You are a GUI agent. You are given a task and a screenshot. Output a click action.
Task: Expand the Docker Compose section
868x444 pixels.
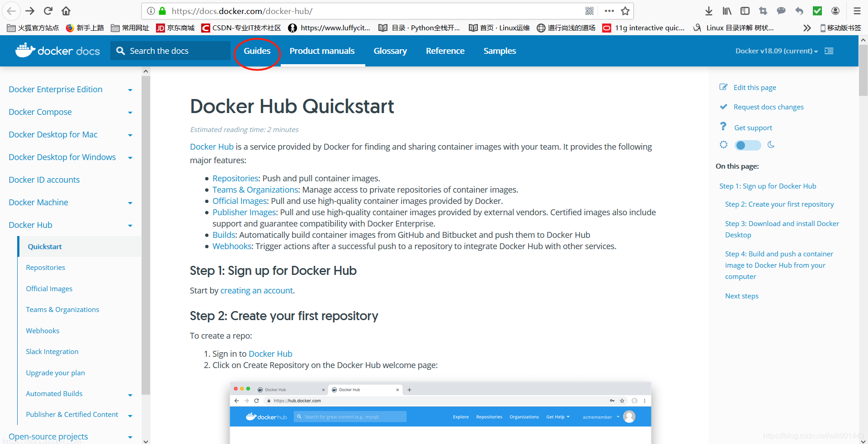[130, 113]
